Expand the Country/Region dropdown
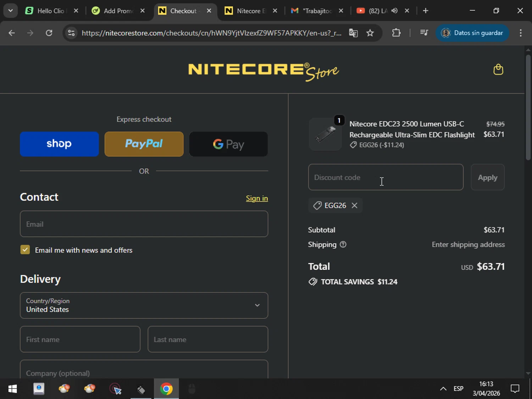This screenshot has width=532, height=399. 144,305
